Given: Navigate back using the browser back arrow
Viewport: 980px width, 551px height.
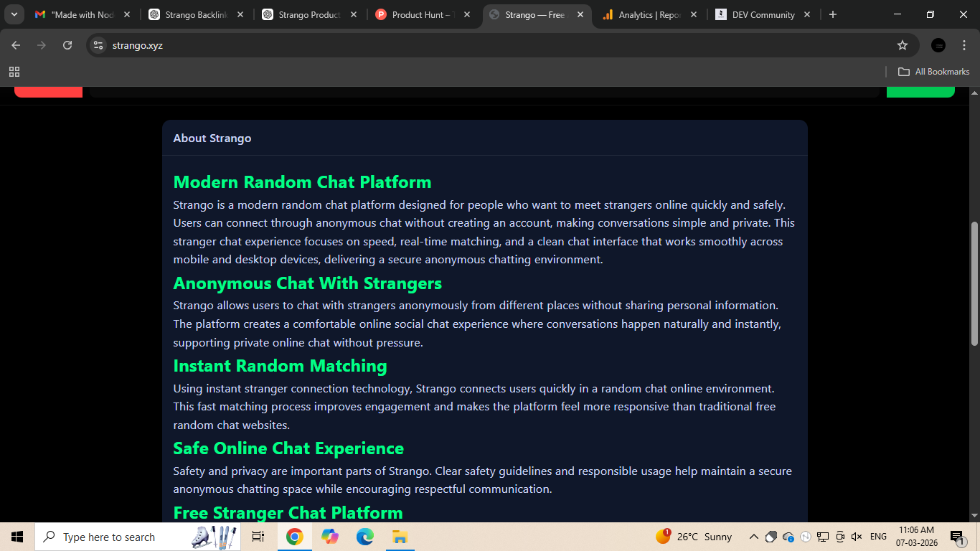Looking at the screenshot, I should pyautogui.click(x=15, y=44).
